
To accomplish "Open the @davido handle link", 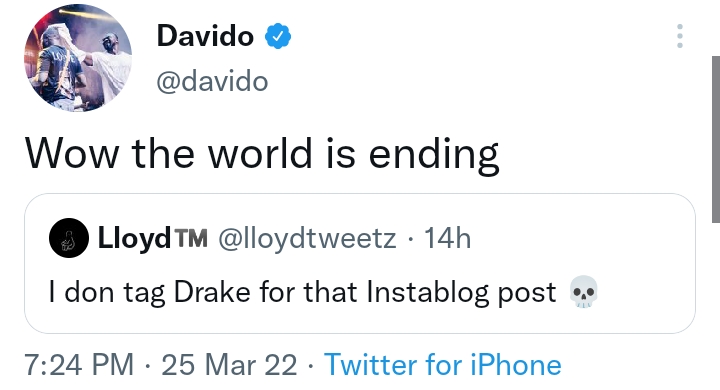I will pos(212,81).
